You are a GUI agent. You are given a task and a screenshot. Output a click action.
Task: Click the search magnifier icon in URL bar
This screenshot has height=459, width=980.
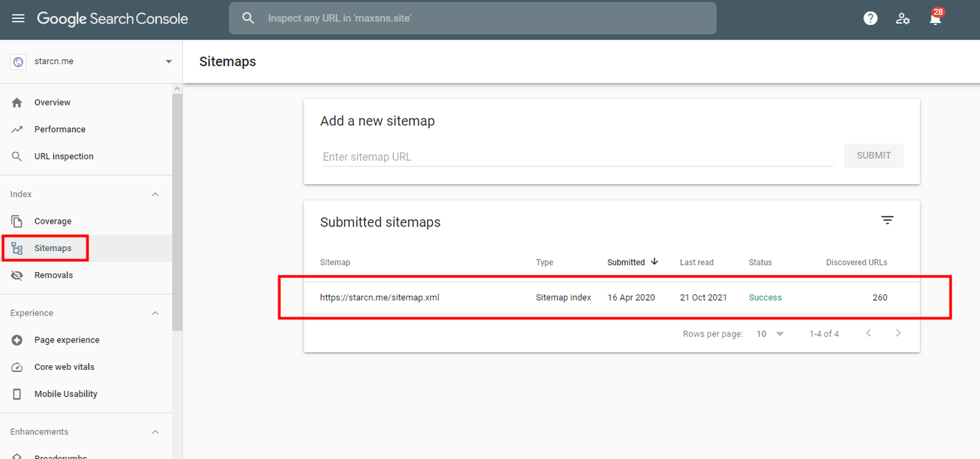(x=248, y=18)
